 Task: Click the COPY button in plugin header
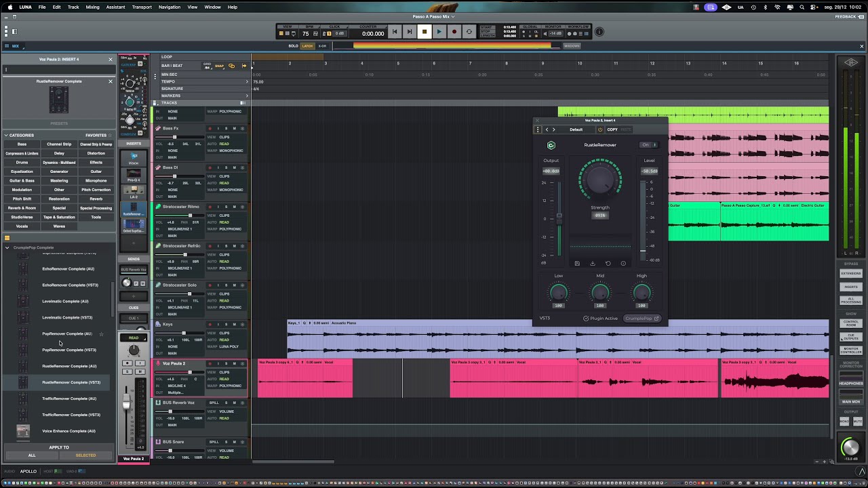tap(612, 129)
